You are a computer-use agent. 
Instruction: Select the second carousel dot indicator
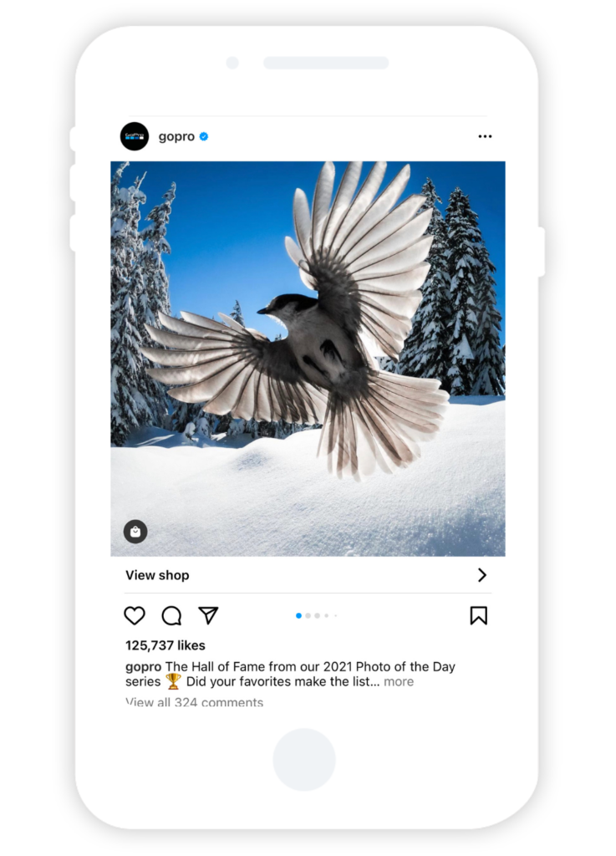[308, 616]
